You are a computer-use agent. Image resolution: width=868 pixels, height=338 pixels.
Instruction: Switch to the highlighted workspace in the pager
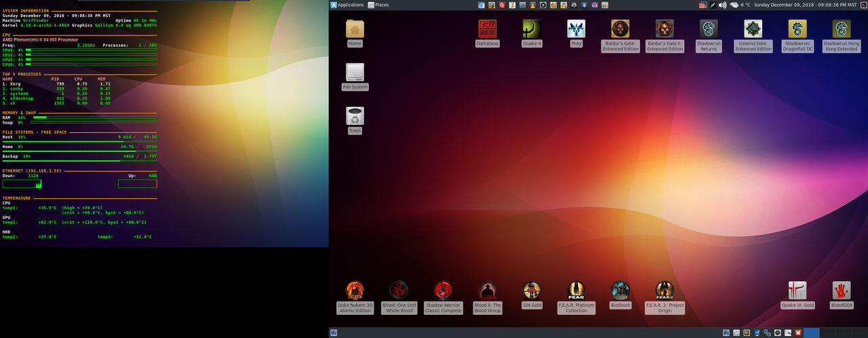pyautogui.click(x=812, y=333)
